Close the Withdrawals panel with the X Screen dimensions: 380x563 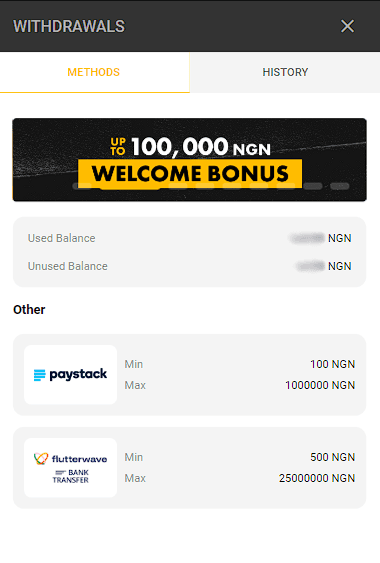347,26
